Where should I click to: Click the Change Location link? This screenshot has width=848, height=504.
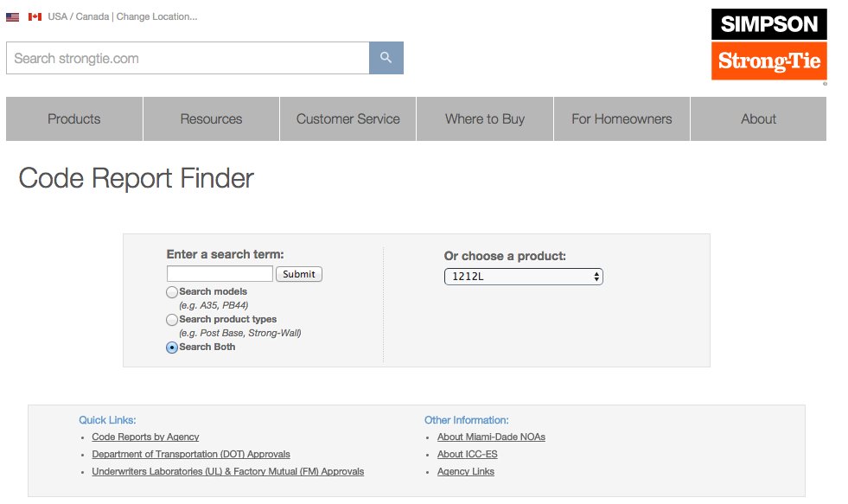(x=156, y=16)
